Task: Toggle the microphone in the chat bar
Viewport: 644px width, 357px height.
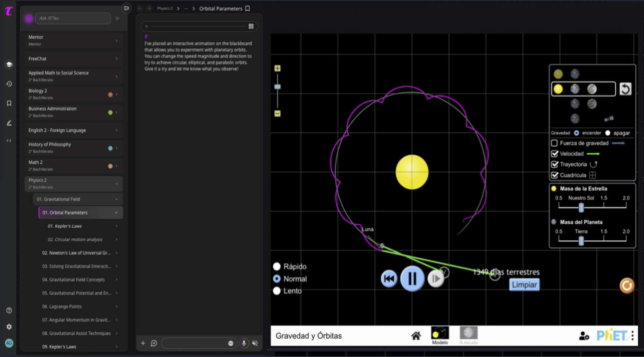Action: pos(244,343)
